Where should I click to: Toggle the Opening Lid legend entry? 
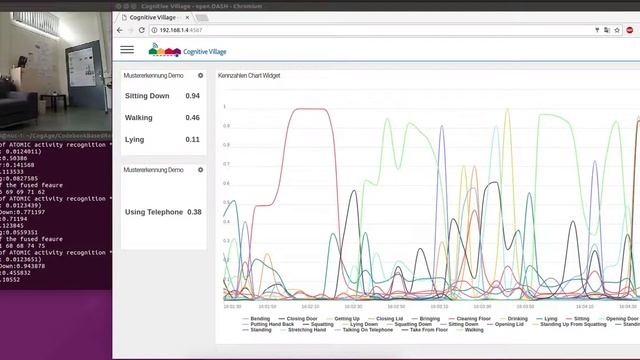click(x=505, y=324)
